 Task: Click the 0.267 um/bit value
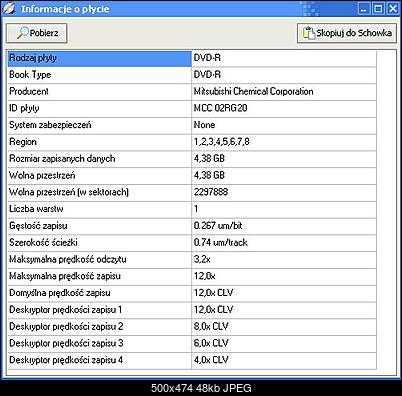tap(218, 226)
